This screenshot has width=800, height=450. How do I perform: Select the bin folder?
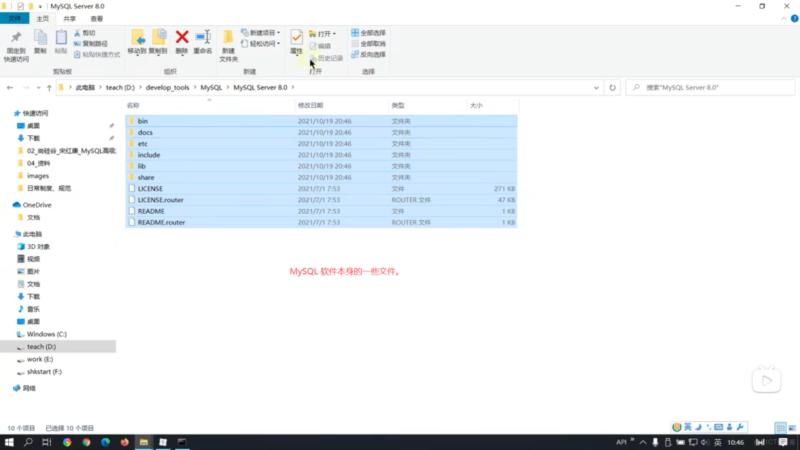point(321,121)
